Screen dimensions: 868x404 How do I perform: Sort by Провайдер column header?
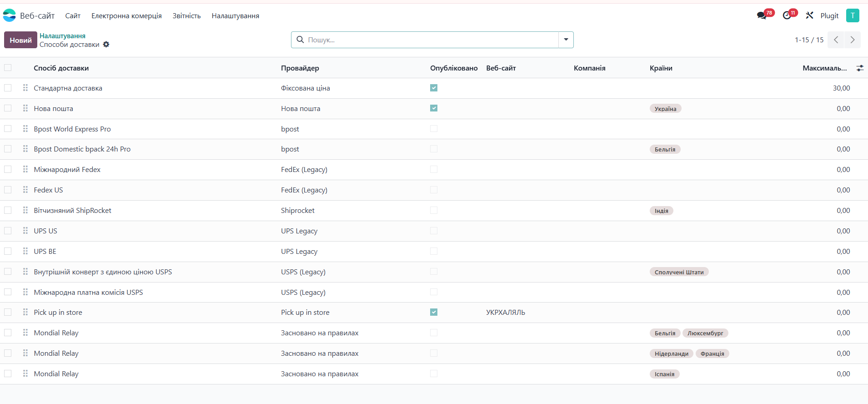(x=300, y=68)
